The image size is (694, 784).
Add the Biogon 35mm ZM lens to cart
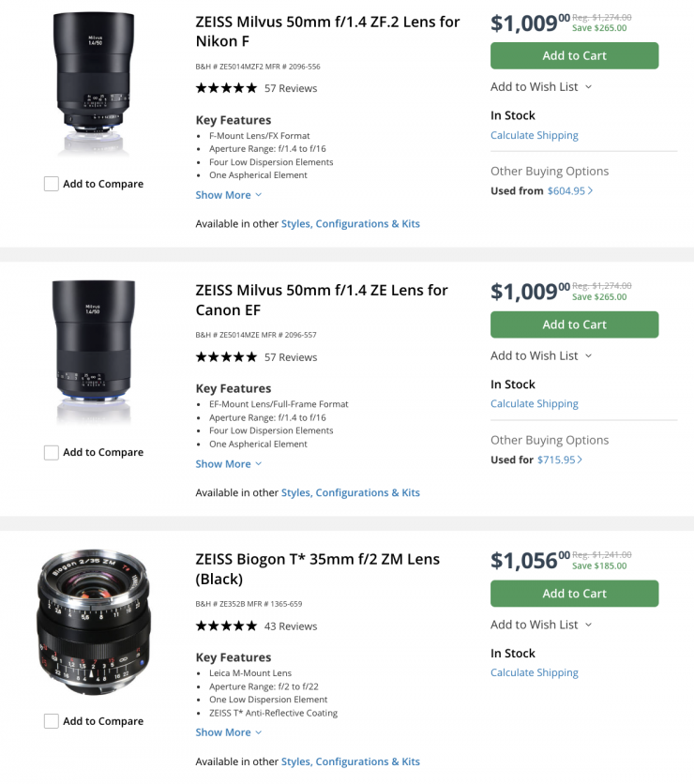click(x=574, y=594)
